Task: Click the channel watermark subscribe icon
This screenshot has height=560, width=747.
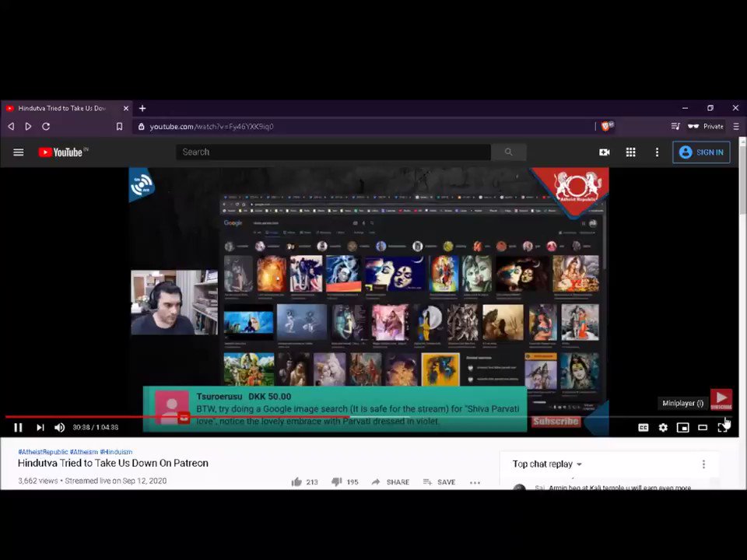Action: click(721, 400)
